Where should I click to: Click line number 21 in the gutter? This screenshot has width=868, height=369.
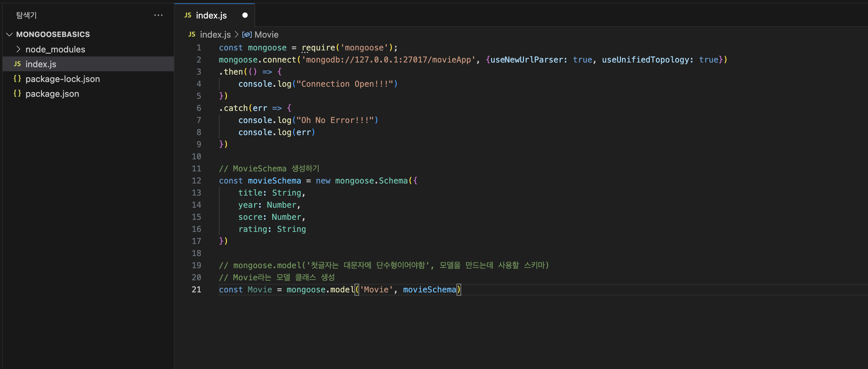[196, 289]
